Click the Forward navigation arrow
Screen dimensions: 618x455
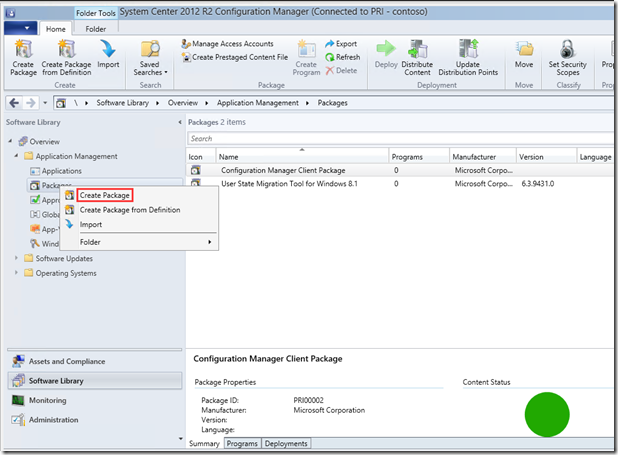tap(30, 103)
